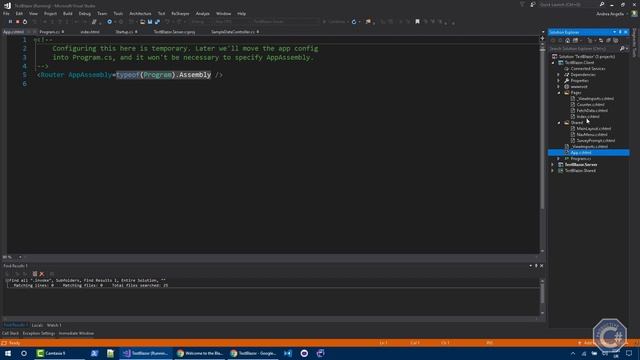Switch to the TestBlazor Visual Studio taskbar item
This screenshot has height=360, width=640.
coord(145,353)
